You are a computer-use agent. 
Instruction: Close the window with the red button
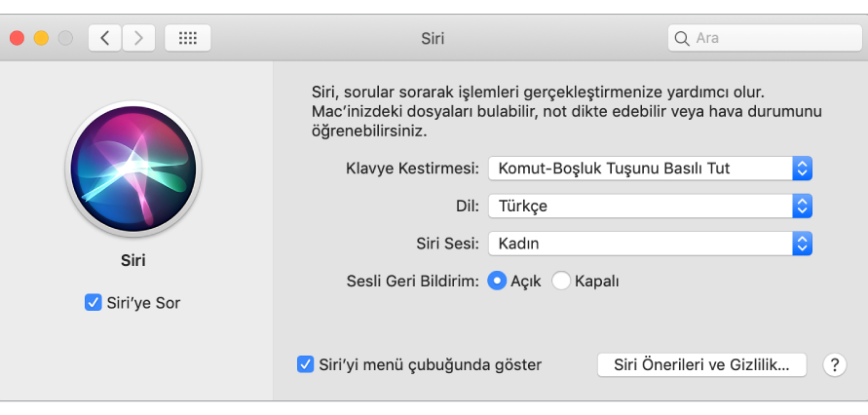coord(18,38)
